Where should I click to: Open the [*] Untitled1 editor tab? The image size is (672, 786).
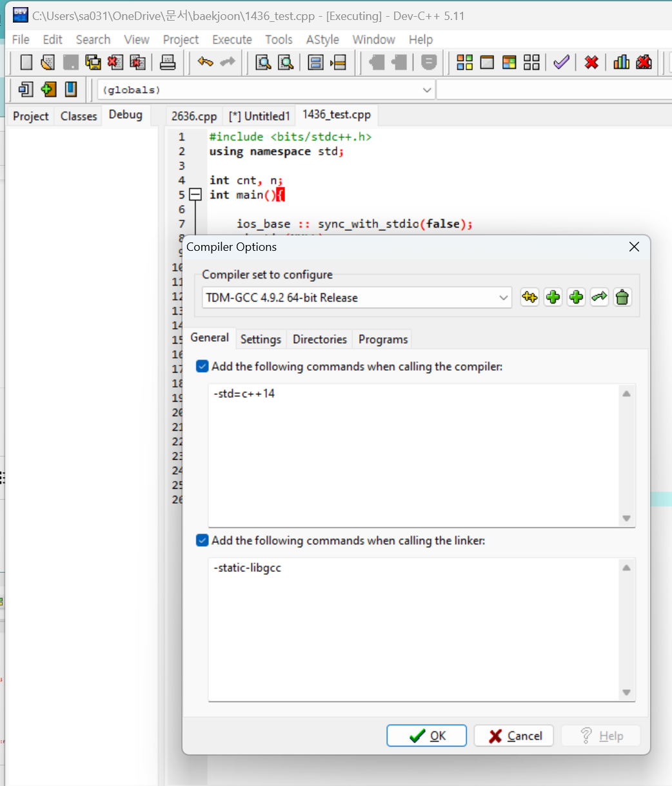(x=259, y=116)
